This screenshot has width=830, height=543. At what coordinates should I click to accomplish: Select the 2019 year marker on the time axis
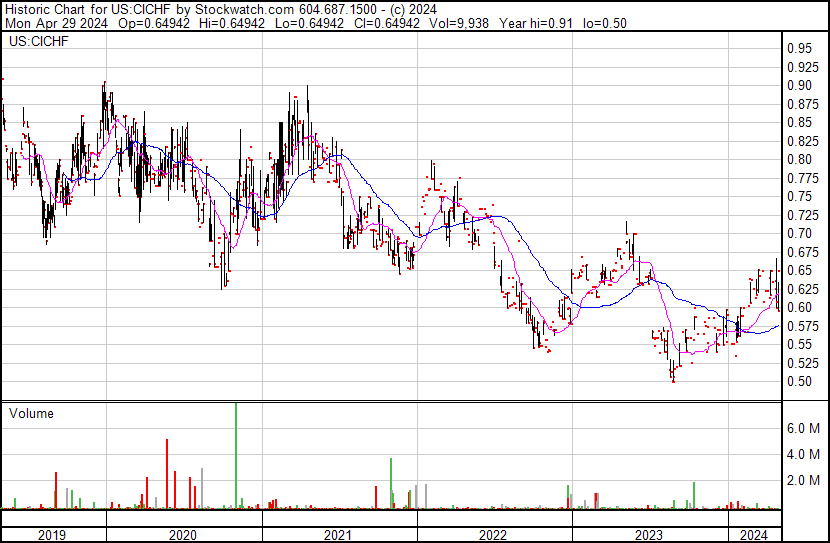click(x=52, y=535)
